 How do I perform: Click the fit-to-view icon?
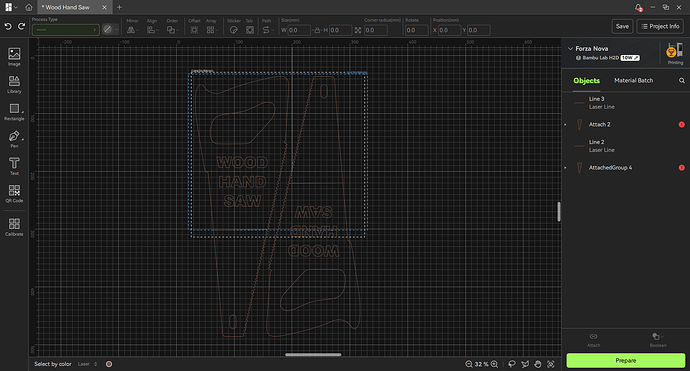tap(551, 364)
